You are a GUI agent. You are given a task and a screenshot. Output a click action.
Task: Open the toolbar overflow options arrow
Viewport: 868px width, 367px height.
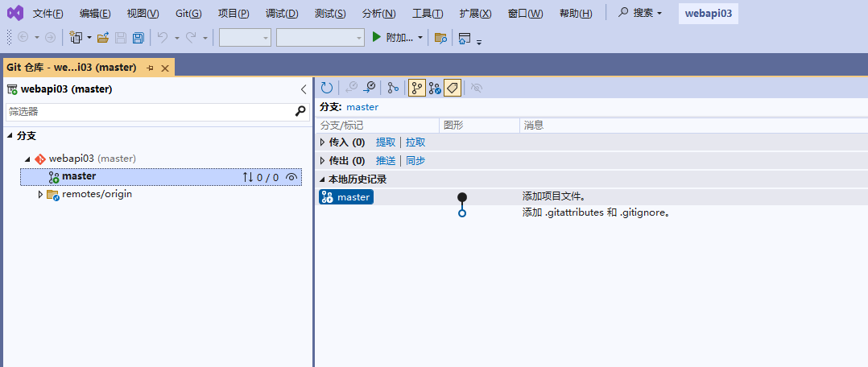pyautogui.click(x=479, y=42)
